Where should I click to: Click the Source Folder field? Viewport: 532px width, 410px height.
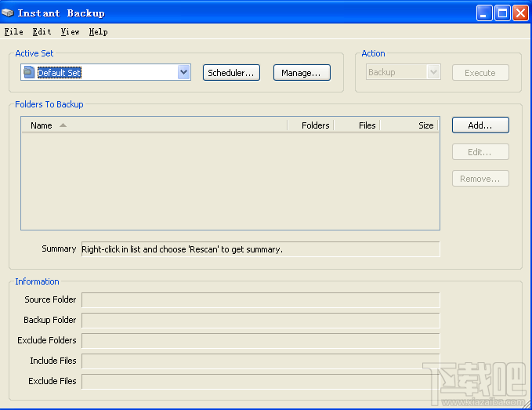pos(261,300)
